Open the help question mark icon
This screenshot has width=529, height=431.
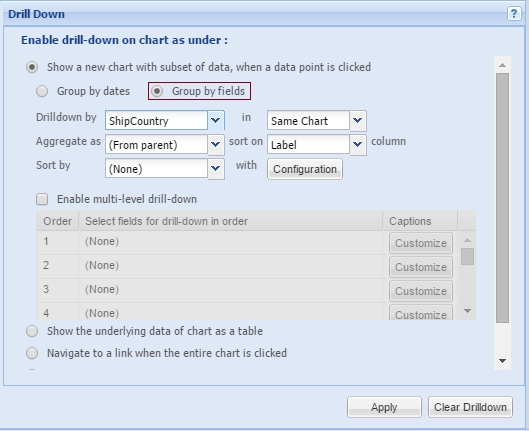pyautogui.click(x=514, y=14)
